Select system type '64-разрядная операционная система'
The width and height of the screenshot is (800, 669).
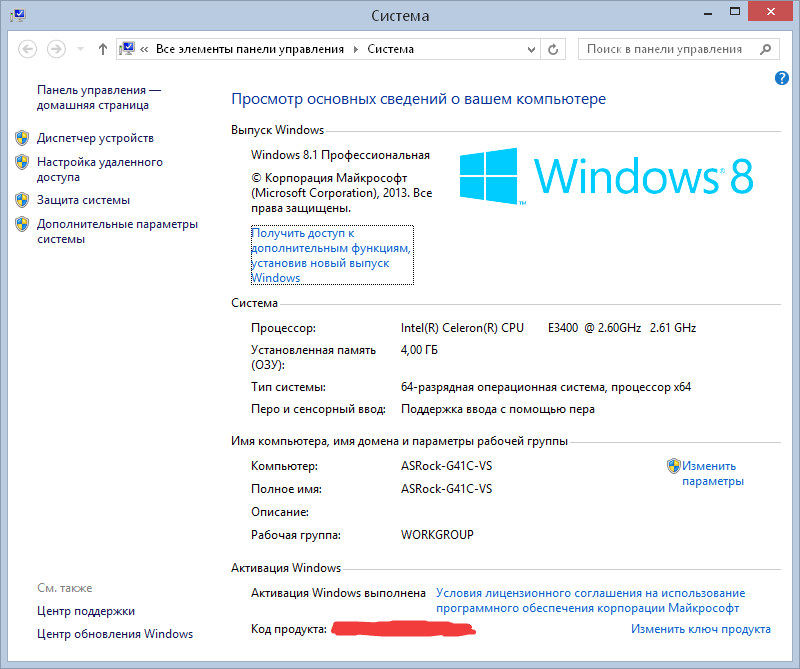(503, 387)
